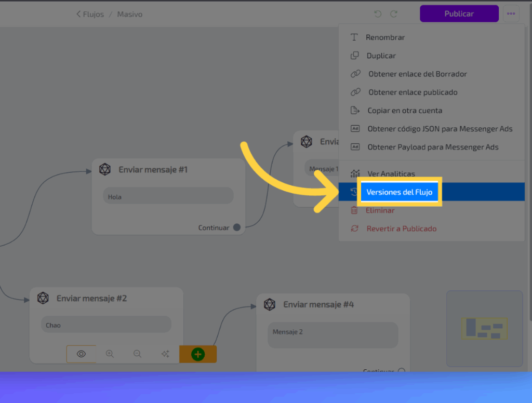Click Obtener enlace publicado option
The height and width of the screenshot is (403, 532).
[413, 92]
